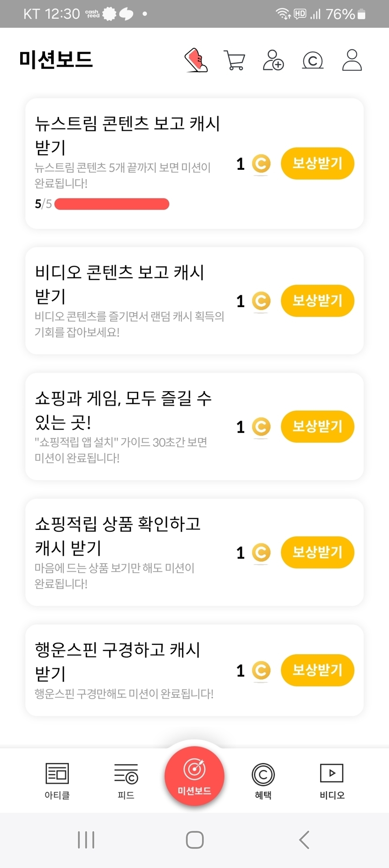Screen dimensions: 389x868
Task: Tap the 쇼핑적립 상품 확인하고 캐시 받기 title
Action: 118,536
